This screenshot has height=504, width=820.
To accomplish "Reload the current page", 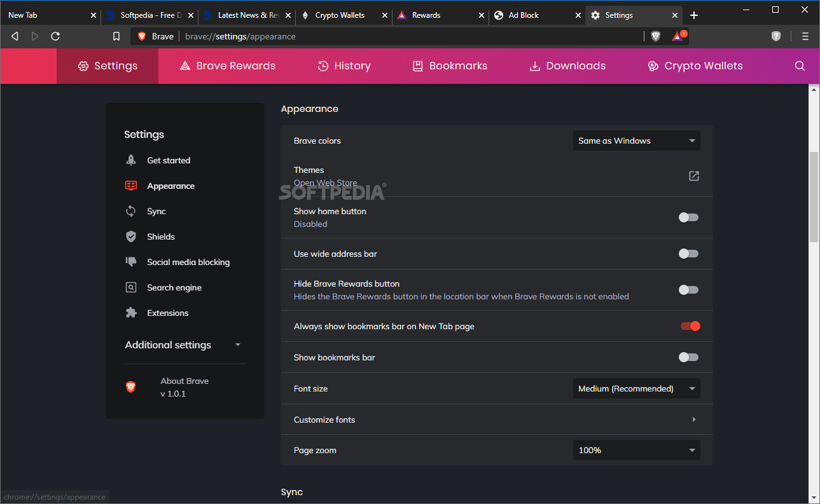I will (x=55, y=36).
